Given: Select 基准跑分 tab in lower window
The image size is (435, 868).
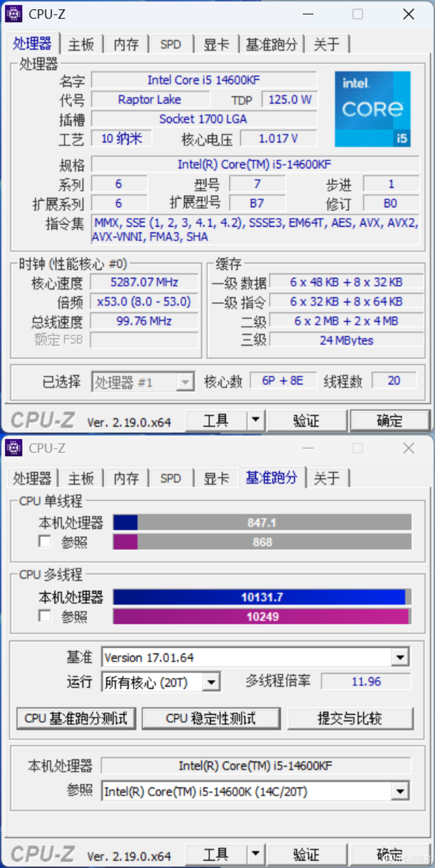Looking at the screenshot, I should [x=272, y=477].
